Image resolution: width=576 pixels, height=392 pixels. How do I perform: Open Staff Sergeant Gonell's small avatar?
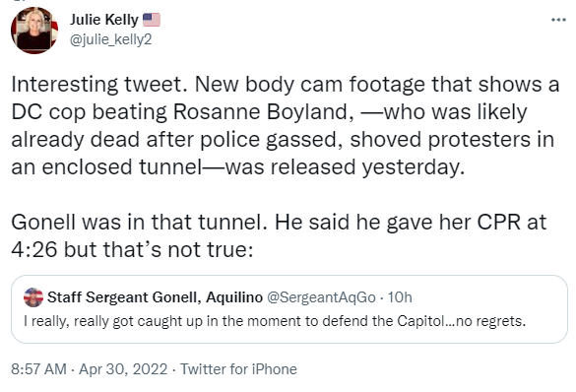coord(33,297)
